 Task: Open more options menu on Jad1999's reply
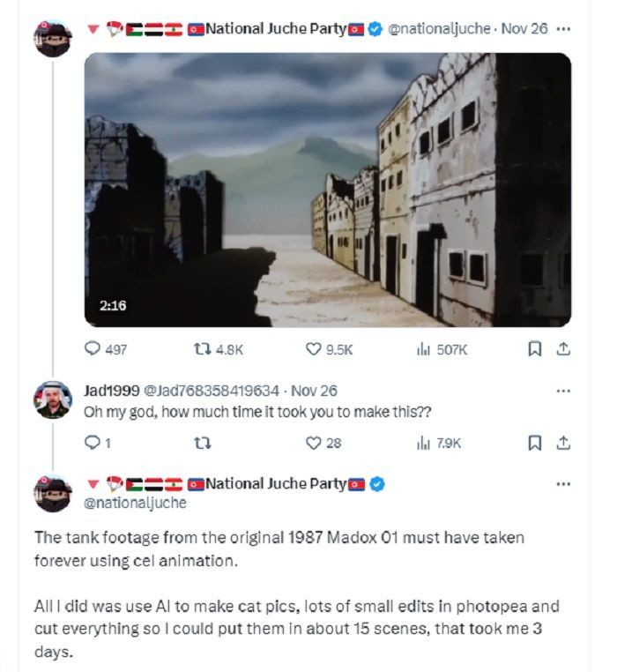tap(563, 391)
